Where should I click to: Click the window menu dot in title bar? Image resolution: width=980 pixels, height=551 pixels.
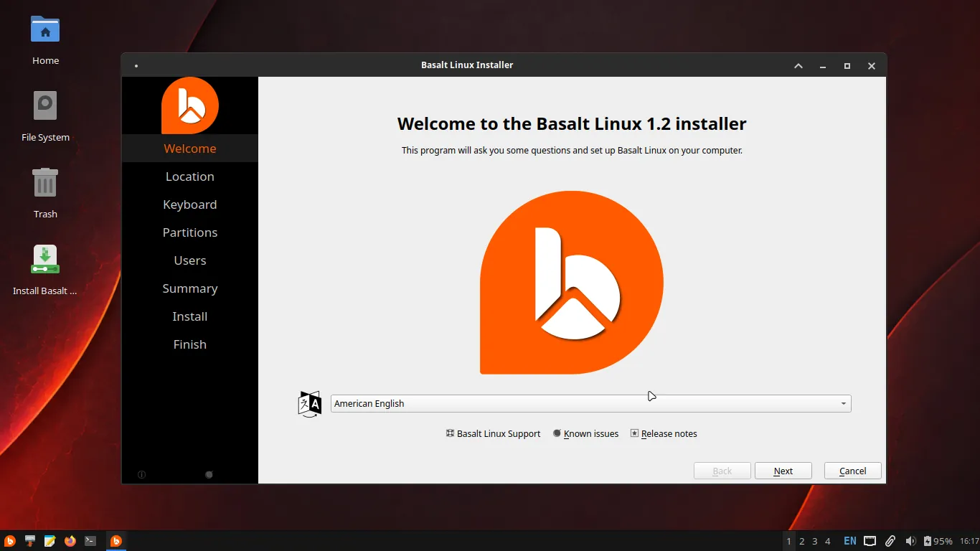[x=136, y=65]
